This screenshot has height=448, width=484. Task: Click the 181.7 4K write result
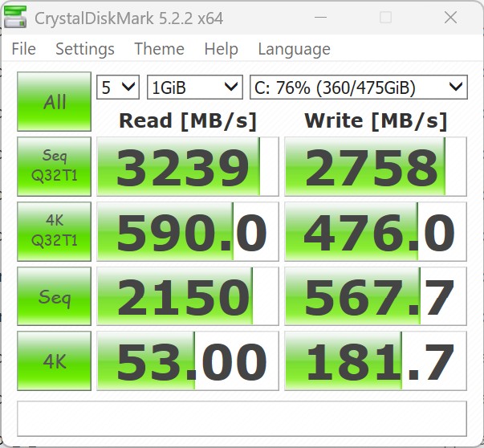pyautogui.click(x=376, y=361)
